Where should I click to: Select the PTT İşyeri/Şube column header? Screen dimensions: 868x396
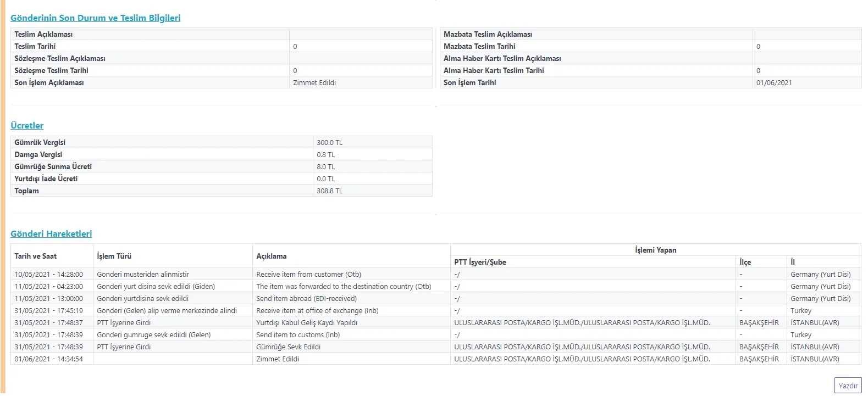(480, 263)
